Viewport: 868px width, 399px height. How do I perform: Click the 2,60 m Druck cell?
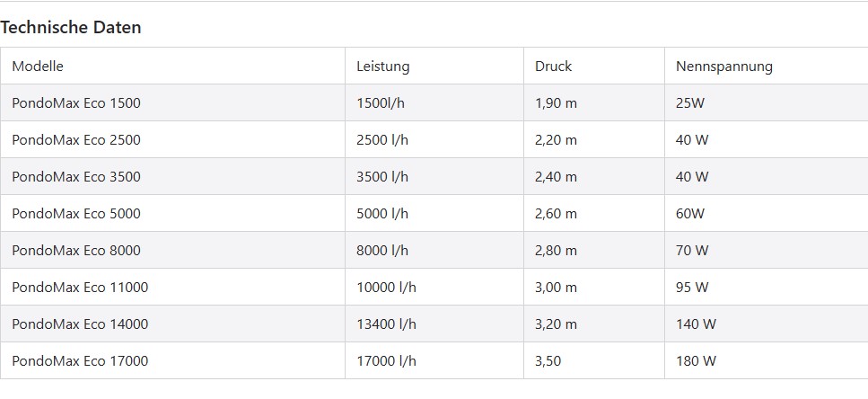point(556,214)
